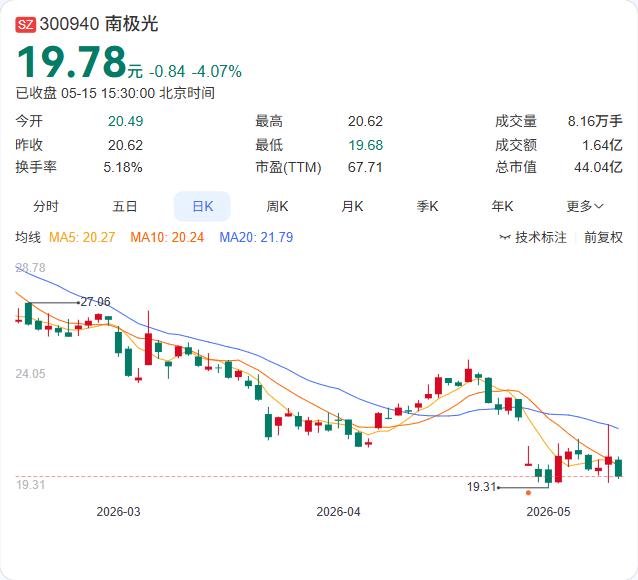This screenshot has height=580, width=638.
Task: Click the -4.07% change percentage
Action: tap(216, 72)
